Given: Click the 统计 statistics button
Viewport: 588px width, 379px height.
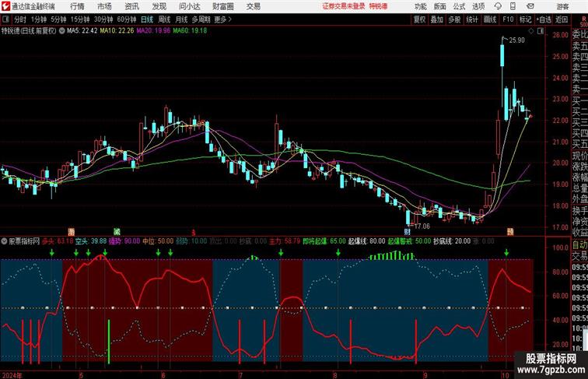Looking at the screenshot, I should 472,19.
